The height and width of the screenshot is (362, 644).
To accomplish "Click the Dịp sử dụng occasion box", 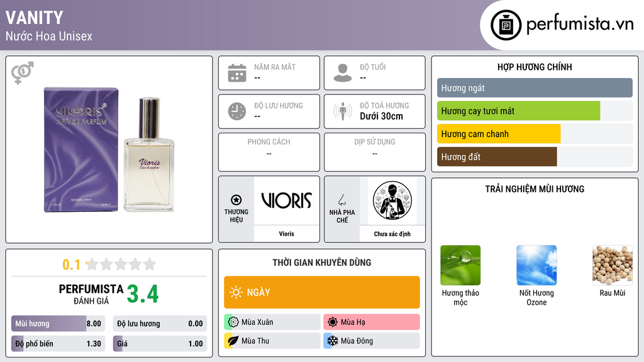I will [x=375, y=152].
